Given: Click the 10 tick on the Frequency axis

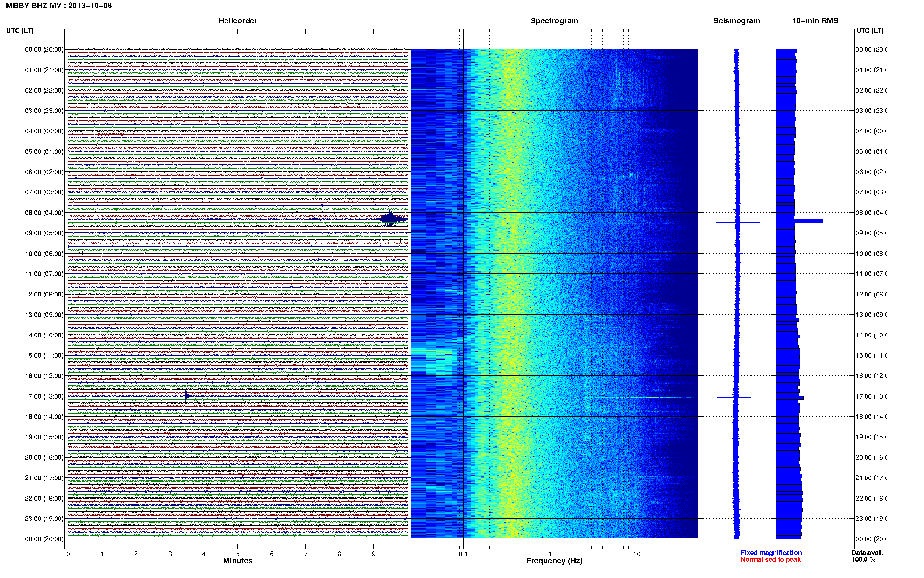Looking at the screenshot, I should 637,554.
